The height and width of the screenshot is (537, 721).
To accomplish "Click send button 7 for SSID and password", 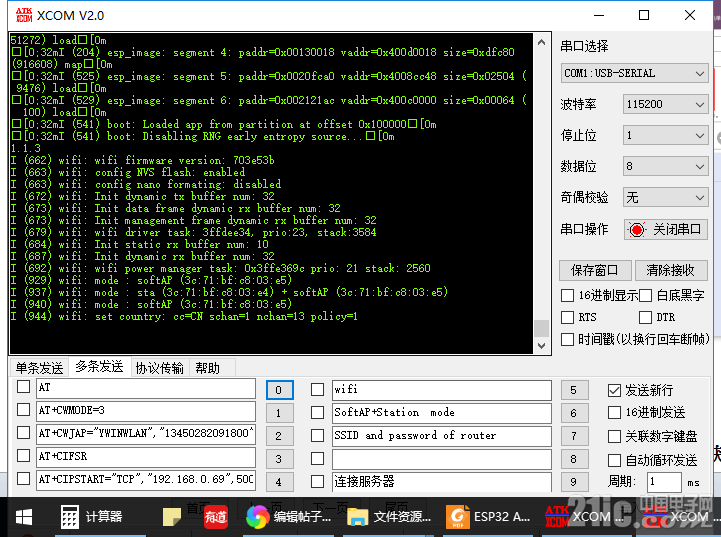I will tap(574, 436).
